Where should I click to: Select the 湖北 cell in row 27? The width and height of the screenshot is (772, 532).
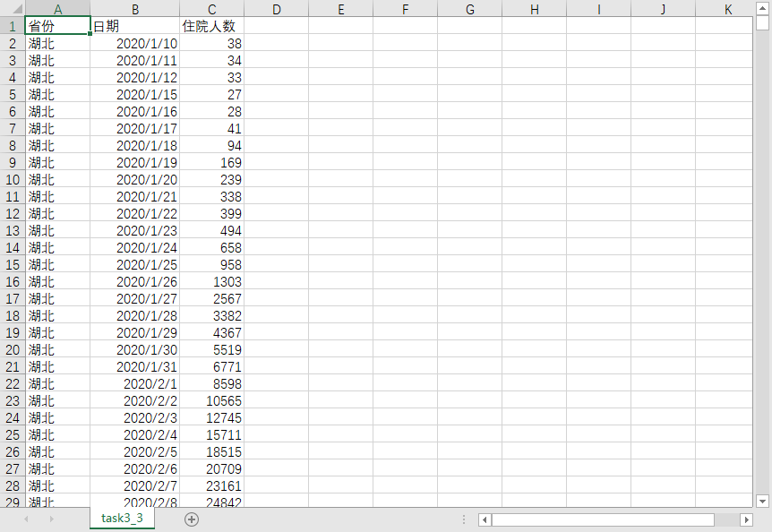point(57,468)
